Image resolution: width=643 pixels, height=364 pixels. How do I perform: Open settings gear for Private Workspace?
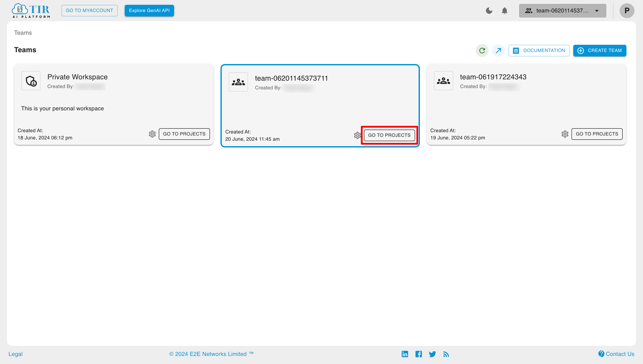tap(152, 134)
